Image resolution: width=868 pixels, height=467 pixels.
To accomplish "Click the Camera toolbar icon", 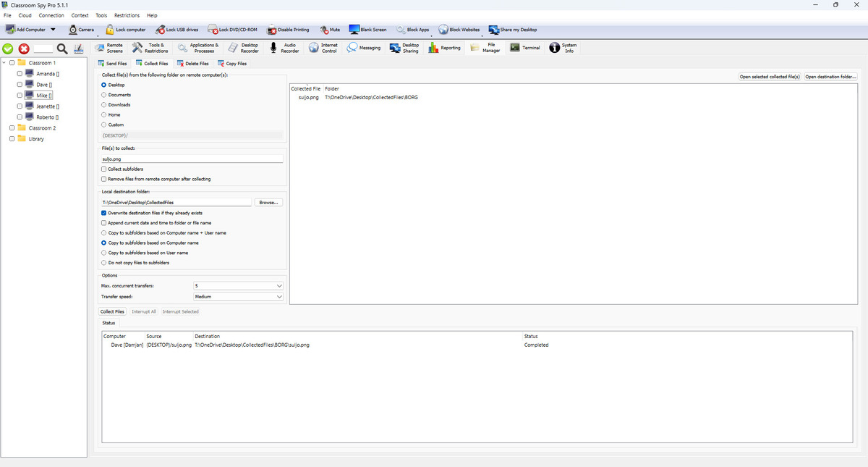I will pyautogui.click(x=75, y=30).
